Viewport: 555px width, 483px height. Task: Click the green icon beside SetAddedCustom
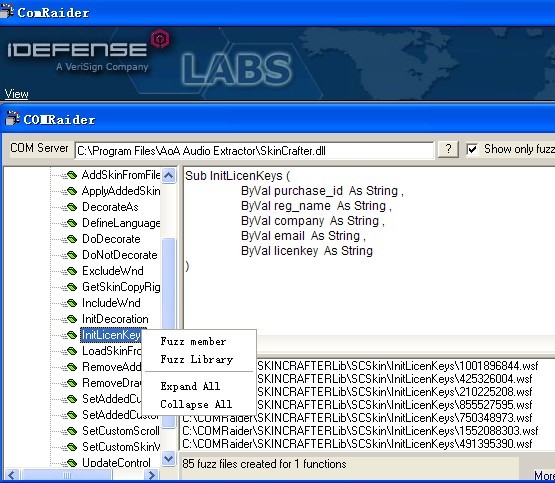coord(71,415)
